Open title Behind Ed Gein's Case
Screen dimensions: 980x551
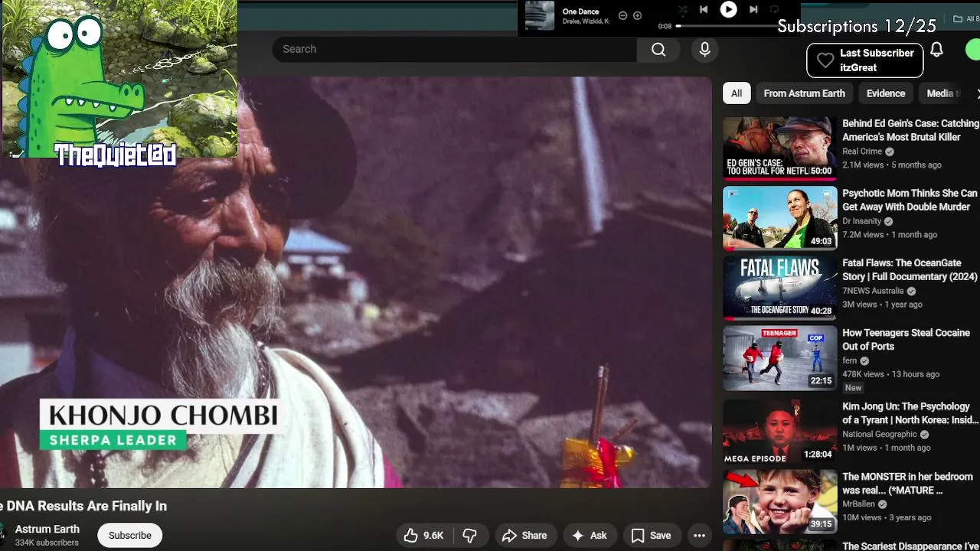tap(910, 130)
